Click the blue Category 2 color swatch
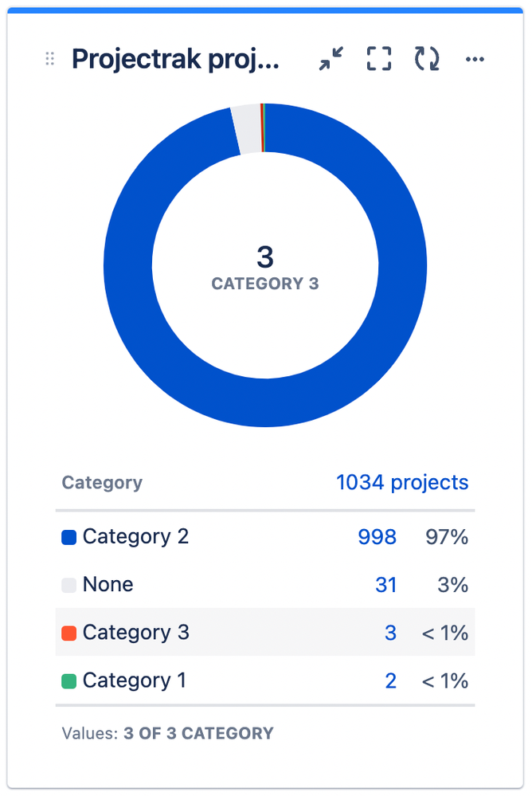532x796 pixels. tap(70, 536)
